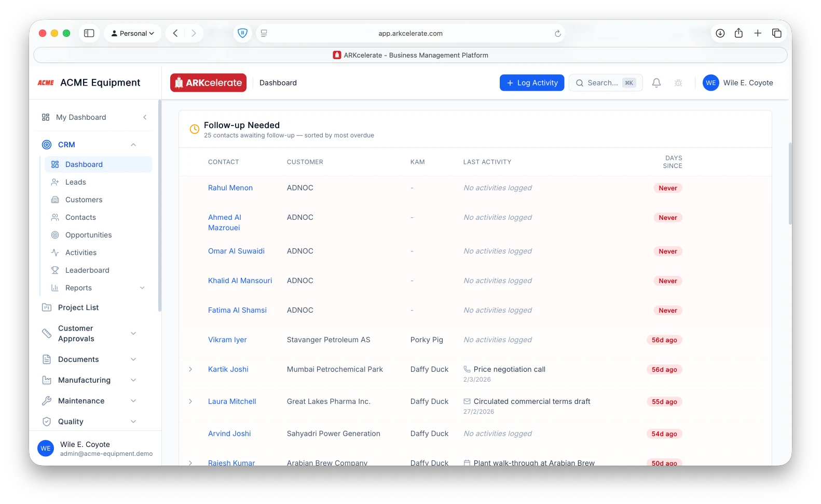Screen dimensions: 821x504
Task: Open the Customer Approvals menu item
Action: 76,333
